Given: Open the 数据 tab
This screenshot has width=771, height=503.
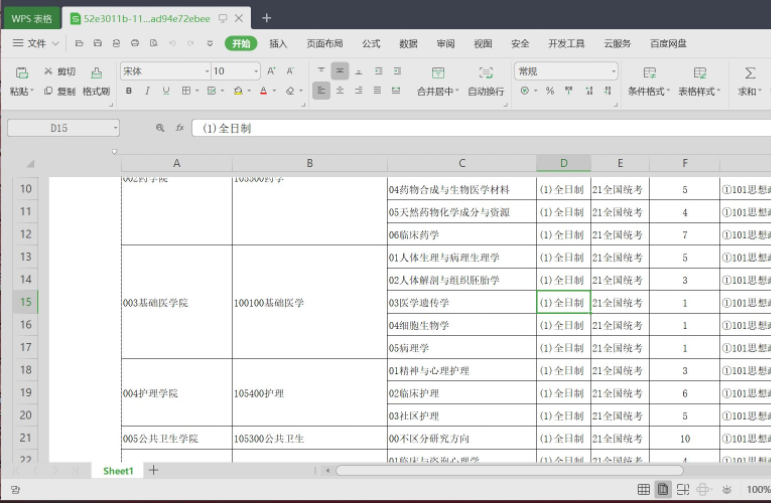Looking at the screenshot, I should click(408, 43).
